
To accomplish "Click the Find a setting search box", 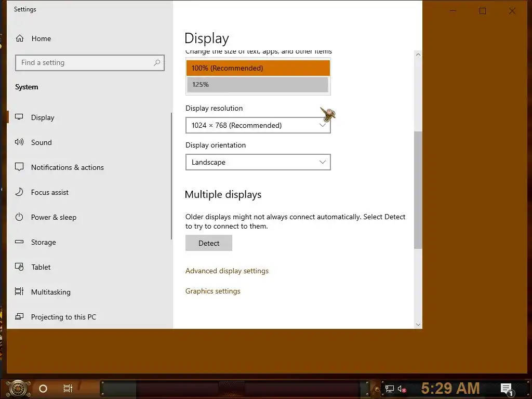I will tap(89, 63).
